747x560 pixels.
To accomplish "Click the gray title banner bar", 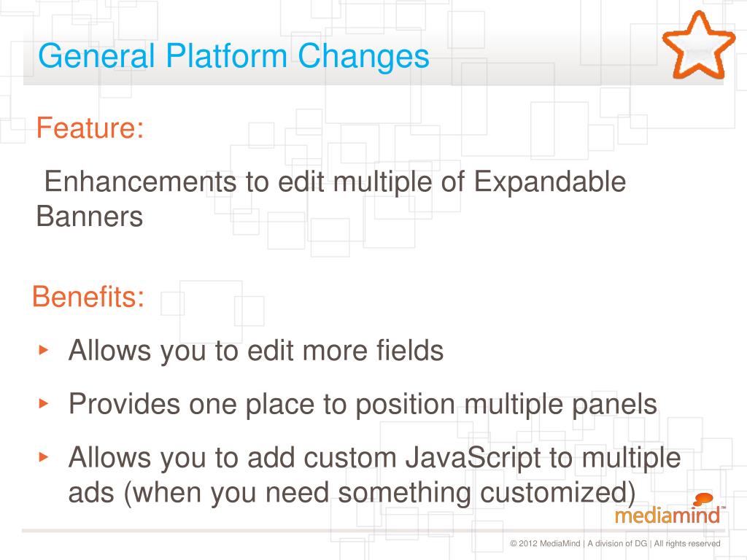I will 373,56.
